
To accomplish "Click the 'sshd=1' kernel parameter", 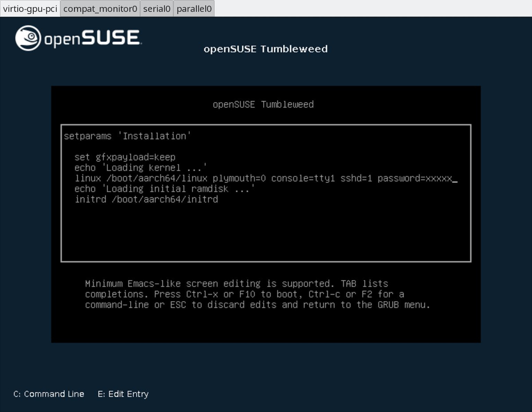I will tap(356, 178).
